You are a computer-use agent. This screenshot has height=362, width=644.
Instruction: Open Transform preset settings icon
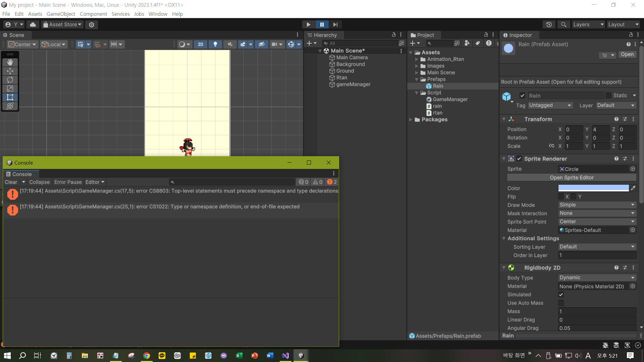pyautogui.click(x=625, y=119)
